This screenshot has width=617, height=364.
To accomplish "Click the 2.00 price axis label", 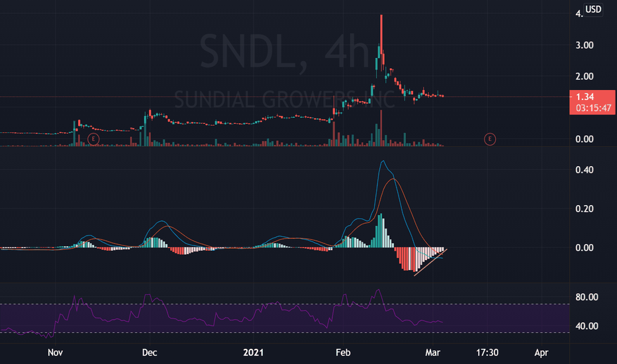I will (x=585, y=76).
